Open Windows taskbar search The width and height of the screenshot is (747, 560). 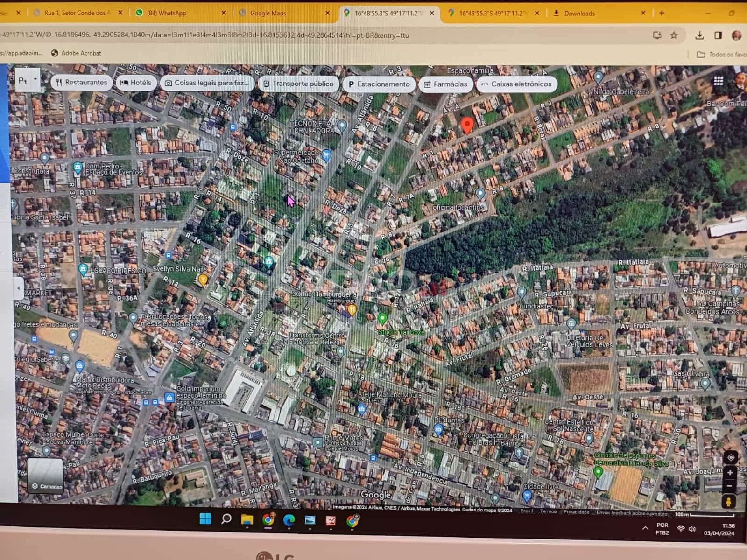pyautogui.click(x=226, y=519)
